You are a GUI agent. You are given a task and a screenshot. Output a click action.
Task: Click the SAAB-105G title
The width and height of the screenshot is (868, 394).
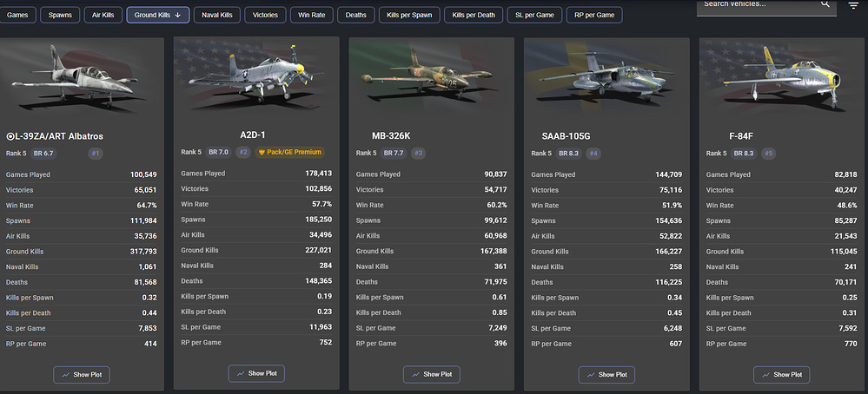568,136
